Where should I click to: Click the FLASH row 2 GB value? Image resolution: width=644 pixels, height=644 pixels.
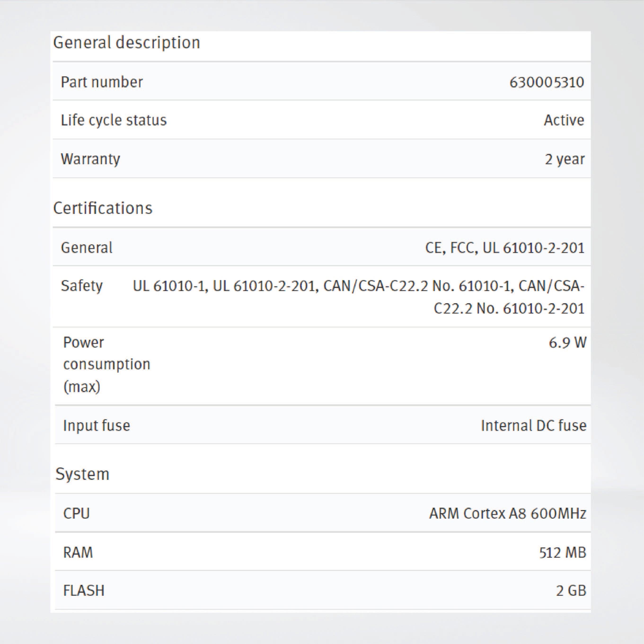(x=571, y=591)
